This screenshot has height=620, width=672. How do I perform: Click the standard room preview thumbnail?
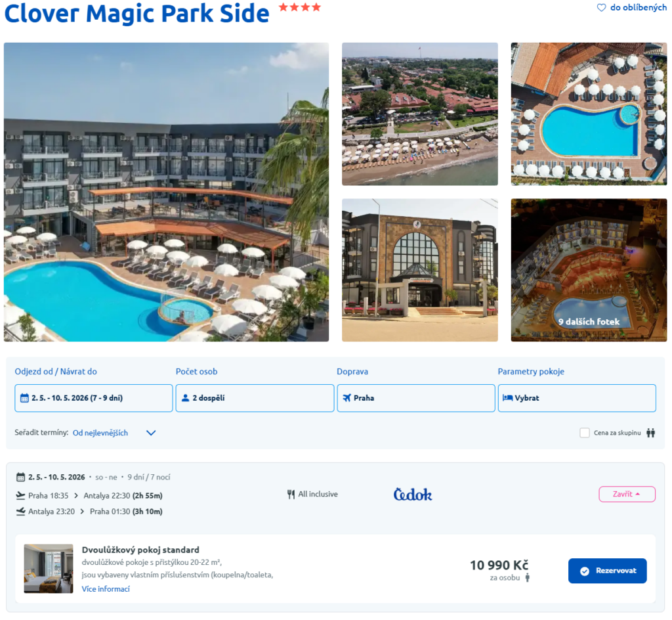click(x=49, y=569)
